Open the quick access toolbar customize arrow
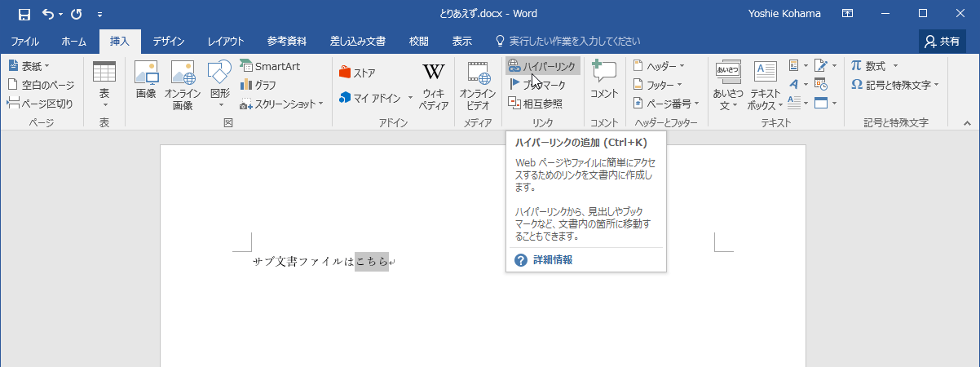Screen dimensions: 980x367 pos(99,14)
